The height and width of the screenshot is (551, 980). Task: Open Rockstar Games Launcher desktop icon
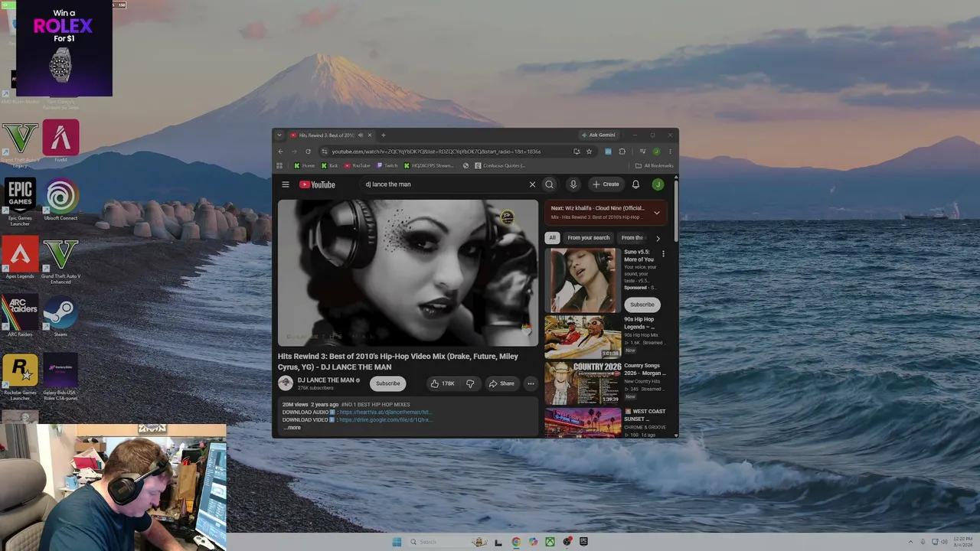click(20, 377)
